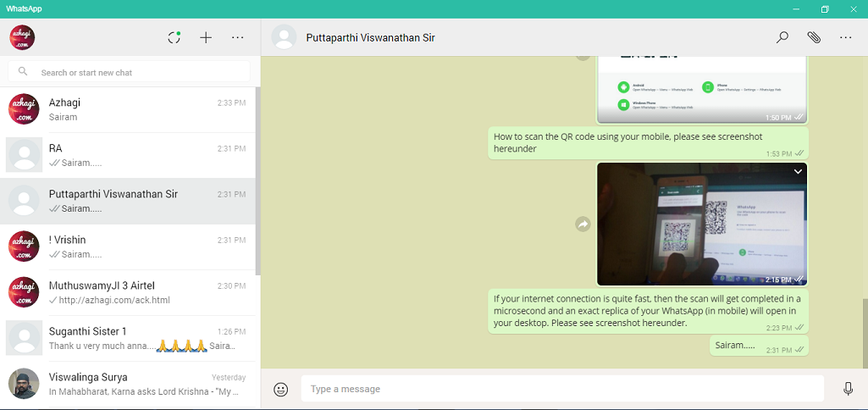Screen dimensions: 868x410
Task: Record a voice message with microphone
Action: (x=848, y=389)
